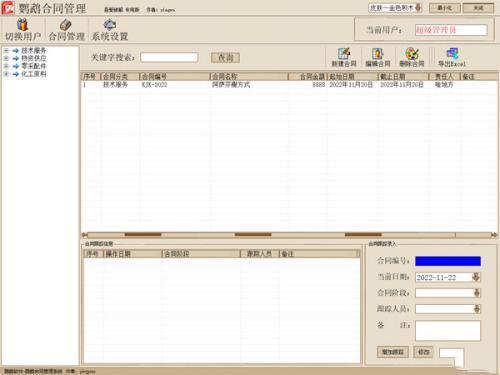Screen dimensions: 500x375
Task: Click the responsible person cell in row 1
Action: 444,85
